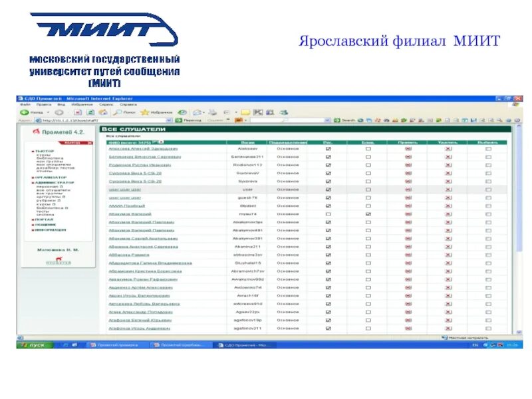This screenshot has width=532, height=399.
Task: Click the Refresh page icon
Action: [x=90, y=112]
